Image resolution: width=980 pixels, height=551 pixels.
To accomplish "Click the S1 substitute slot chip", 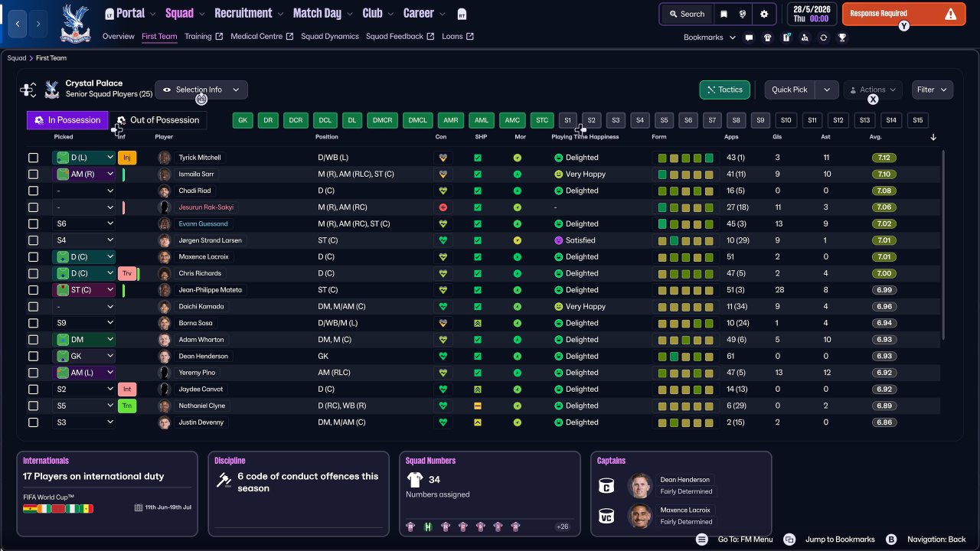I will coord(567,120).
